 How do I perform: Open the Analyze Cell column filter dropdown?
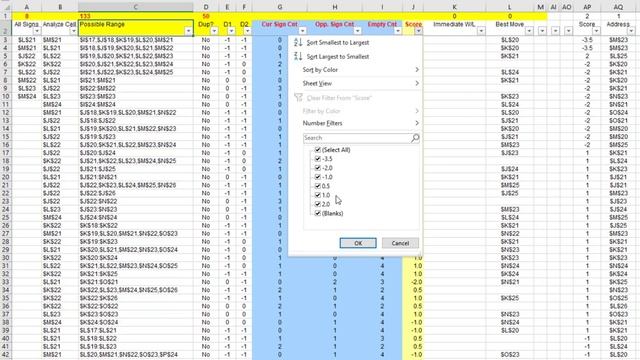point(73,31)
